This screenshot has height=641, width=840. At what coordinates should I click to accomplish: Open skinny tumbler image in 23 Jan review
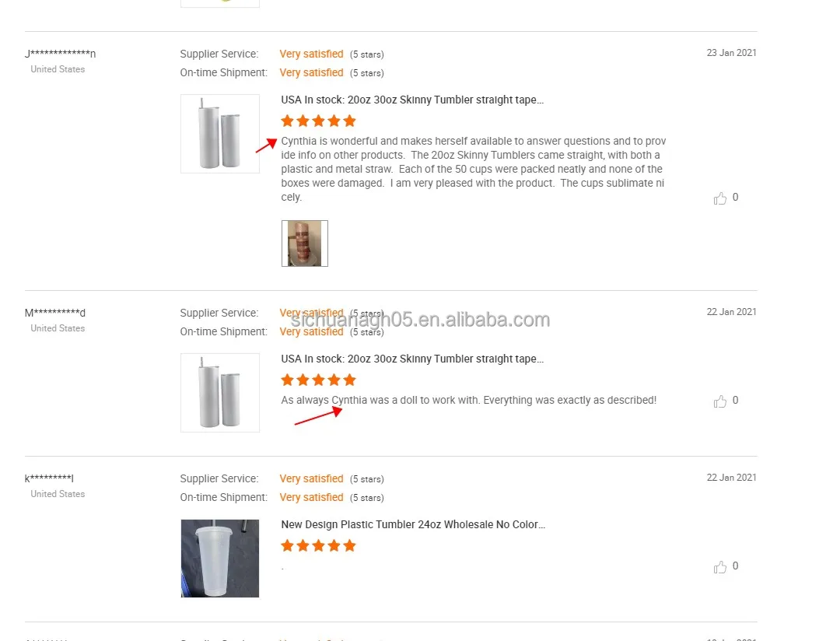pyautogui.click(x=220, y=134)
